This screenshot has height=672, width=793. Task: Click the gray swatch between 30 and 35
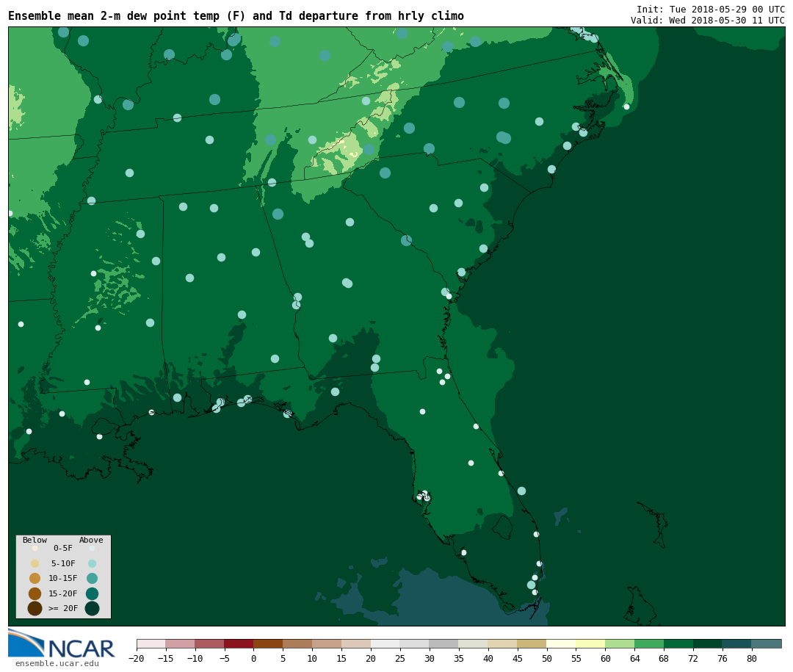[444, 643]
